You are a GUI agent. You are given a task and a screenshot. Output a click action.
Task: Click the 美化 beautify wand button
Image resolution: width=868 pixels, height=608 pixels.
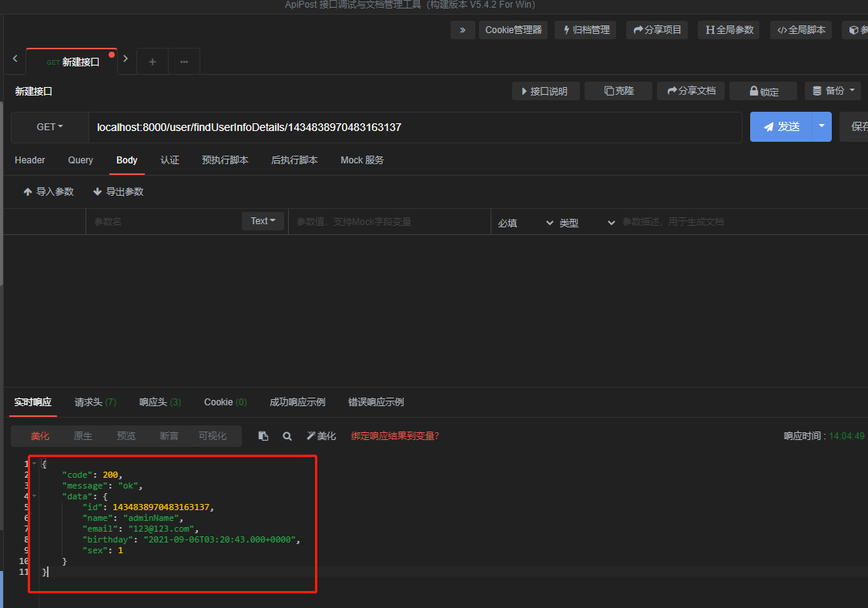click(x=322, y=436)
